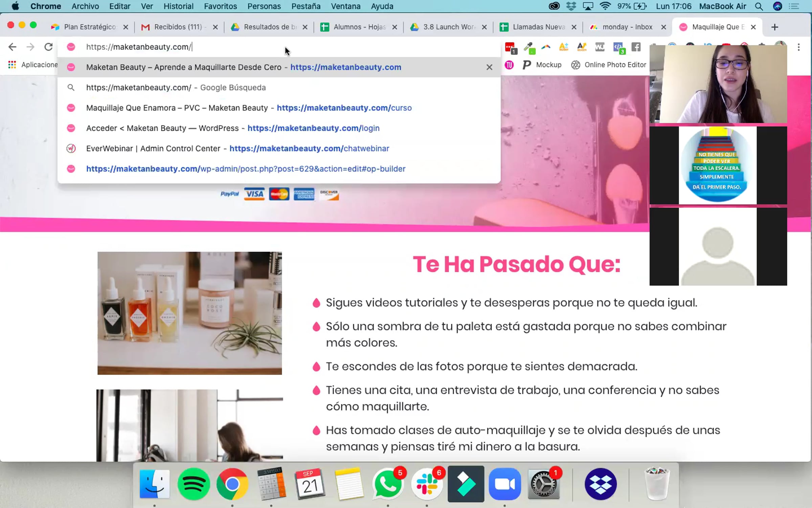Image resolution: width=812 pixels, height=508 pixels.
Task: Open Spotify from the dock
Action: (x=194, y=484)
